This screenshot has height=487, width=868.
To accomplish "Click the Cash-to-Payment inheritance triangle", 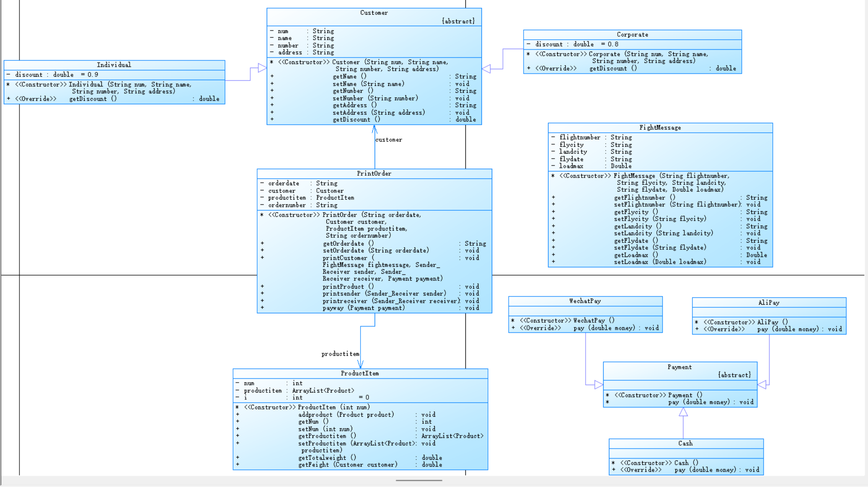I will (x=683, y=412).
